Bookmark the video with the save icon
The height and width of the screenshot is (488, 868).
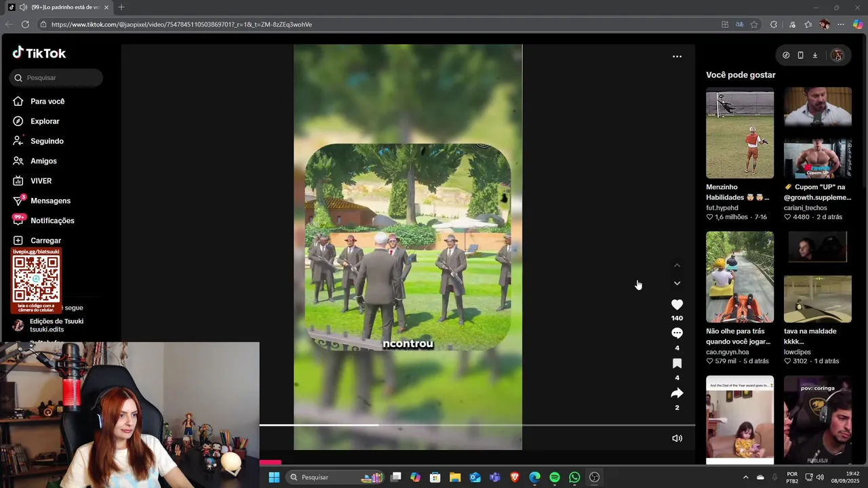[x=677, y=363]
